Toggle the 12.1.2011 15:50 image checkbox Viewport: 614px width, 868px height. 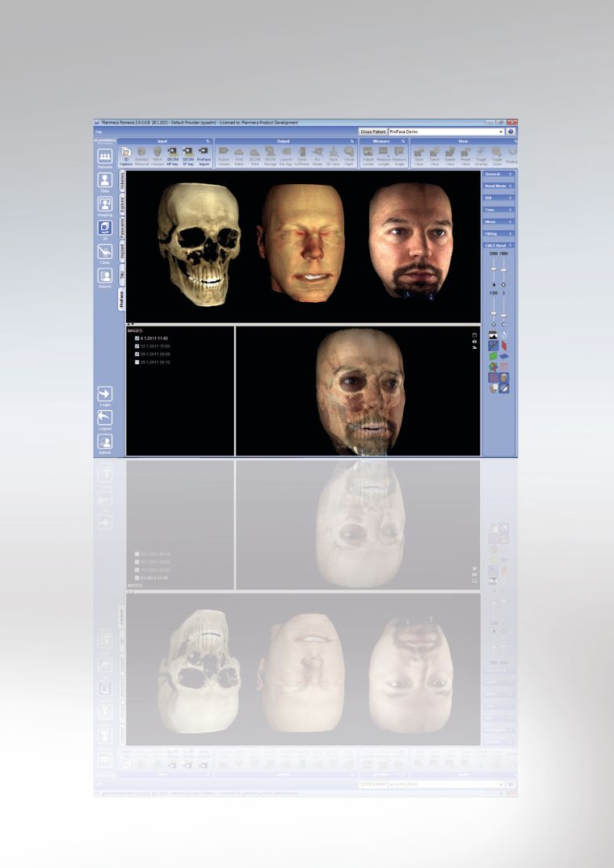point(137,346)
